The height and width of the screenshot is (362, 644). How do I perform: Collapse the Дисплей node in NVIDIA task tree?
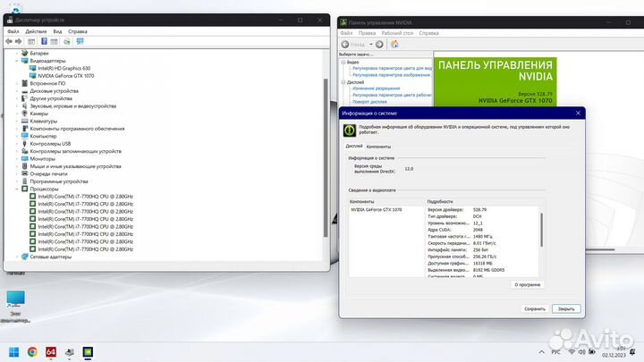(343, 82)
